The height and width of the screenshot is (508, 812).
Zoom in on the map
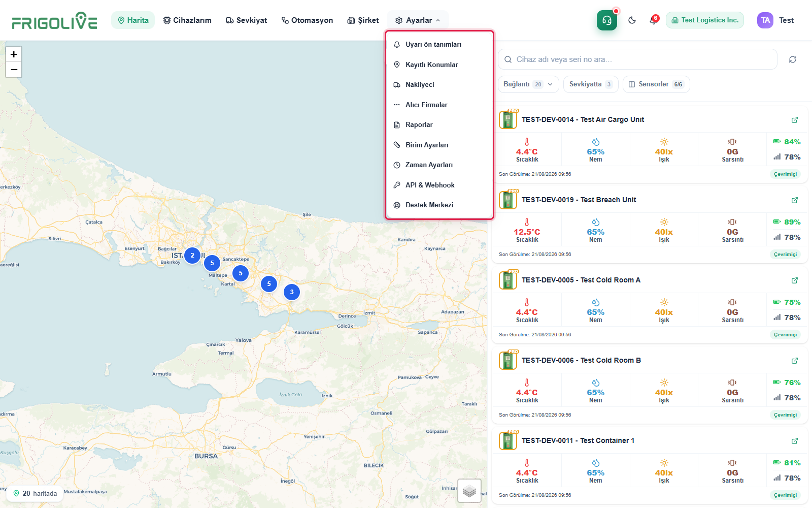click(x=14, y=54)
